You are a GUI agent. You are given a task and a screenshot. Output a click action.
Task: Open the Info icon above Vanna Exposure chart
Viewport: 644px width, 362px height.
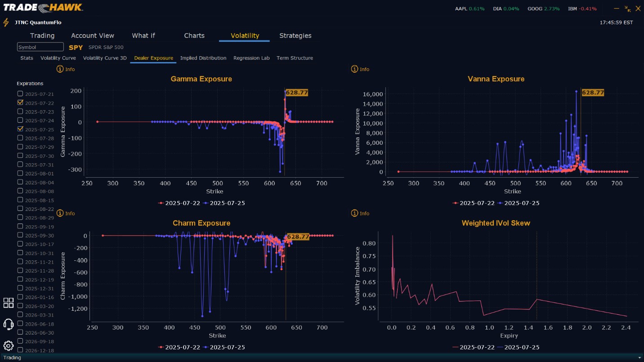point(354,69)
